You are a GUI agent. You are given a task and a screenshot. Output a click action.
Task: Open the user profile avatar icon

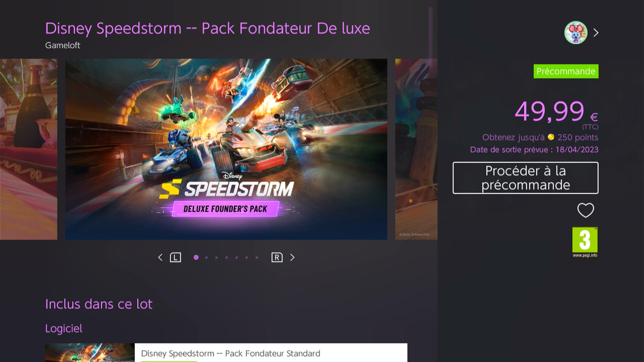click(x=576, y=33)
